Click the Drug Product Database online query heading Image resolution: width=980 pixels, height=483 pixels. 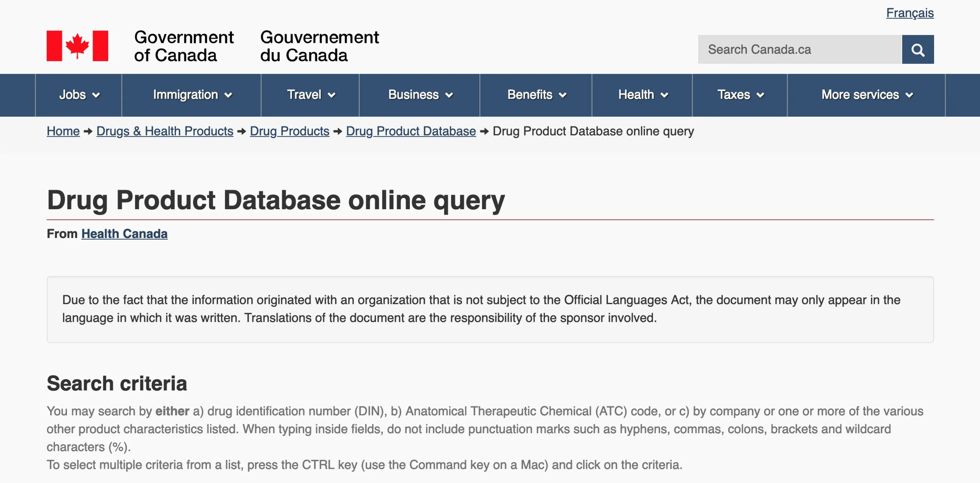tap(276, 201)
